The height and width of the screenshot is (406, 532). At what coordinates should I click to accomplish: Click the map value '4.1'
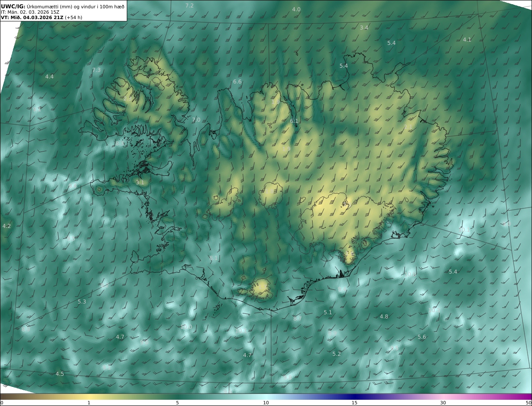(x=467, y=39)
